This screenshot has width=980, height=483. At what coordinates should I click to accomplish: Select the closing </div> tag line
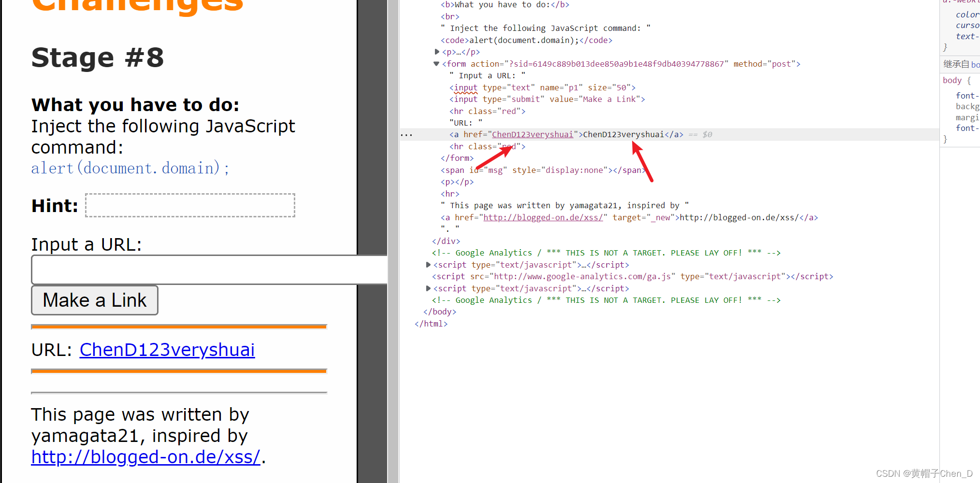pyautogui.click(x=446, y=241)
